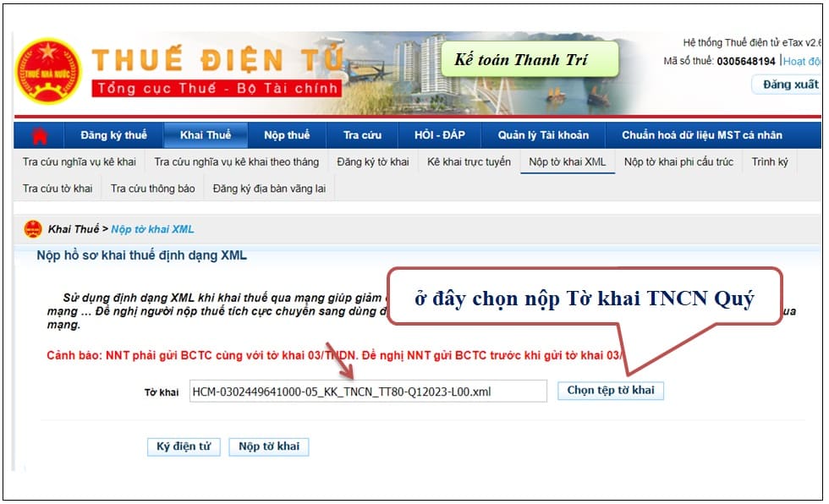Click the national tax emblem logo
Viewport: 829px width, 504px height.
[48, 71]
